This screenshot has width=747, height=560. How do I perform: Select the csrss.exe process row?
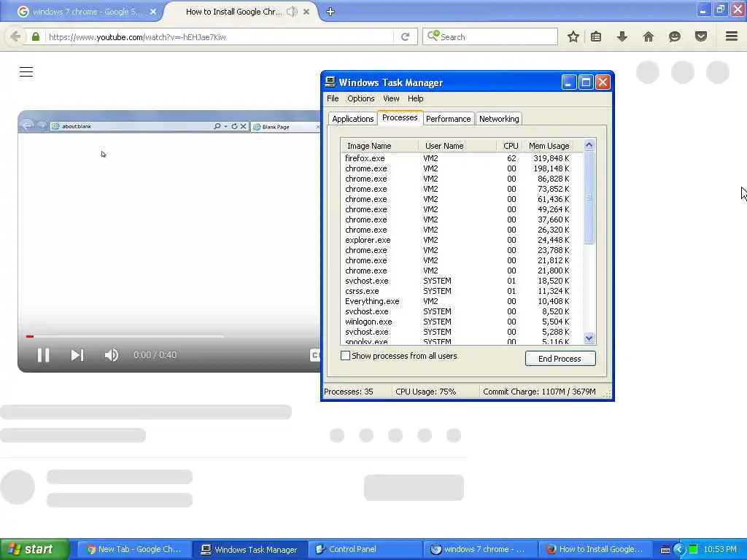(461, 291)
